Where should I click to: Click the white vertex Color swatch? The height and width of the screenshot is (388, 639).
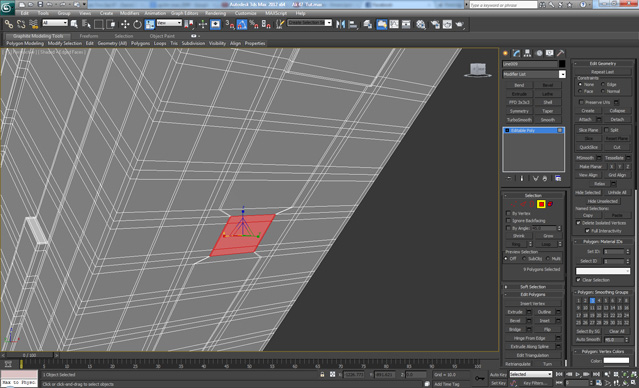coord(616,360)
